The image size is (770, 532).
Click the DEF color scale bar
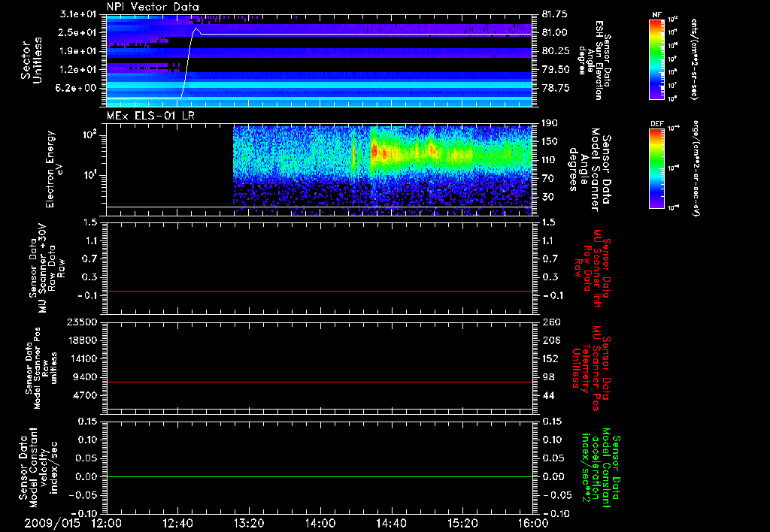point(656,168)
